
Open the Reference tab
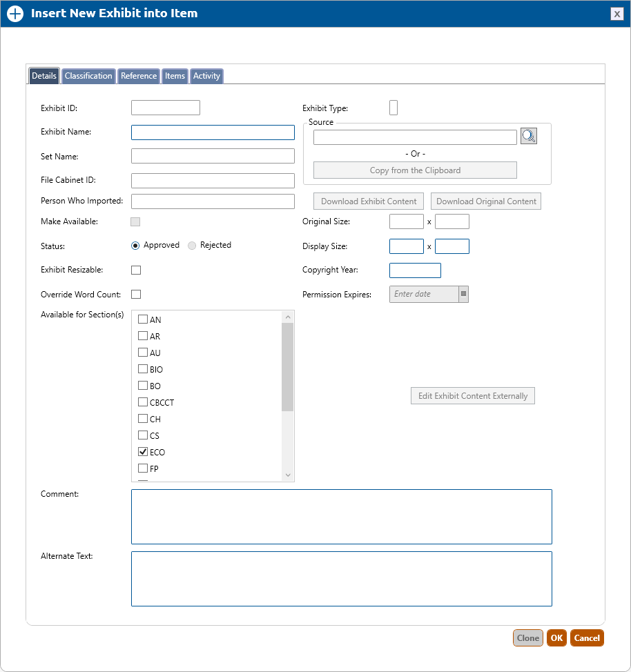coord(139,76)
